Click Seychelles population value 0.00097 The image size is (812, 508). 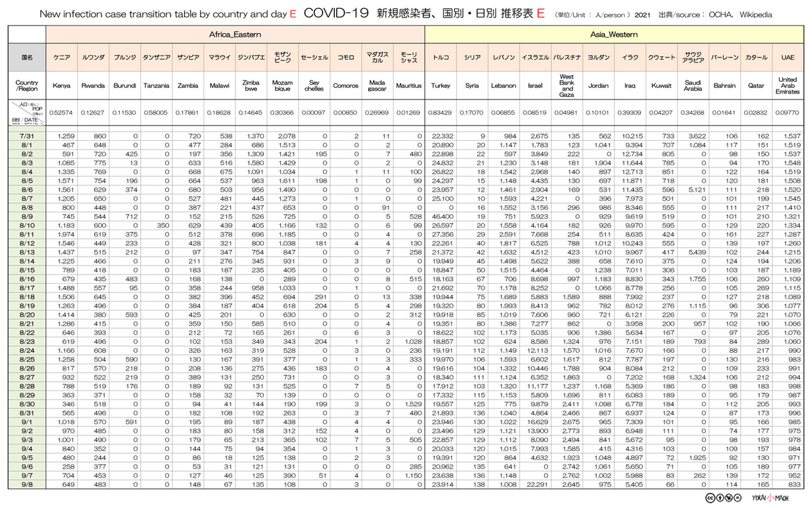[314, 113]
